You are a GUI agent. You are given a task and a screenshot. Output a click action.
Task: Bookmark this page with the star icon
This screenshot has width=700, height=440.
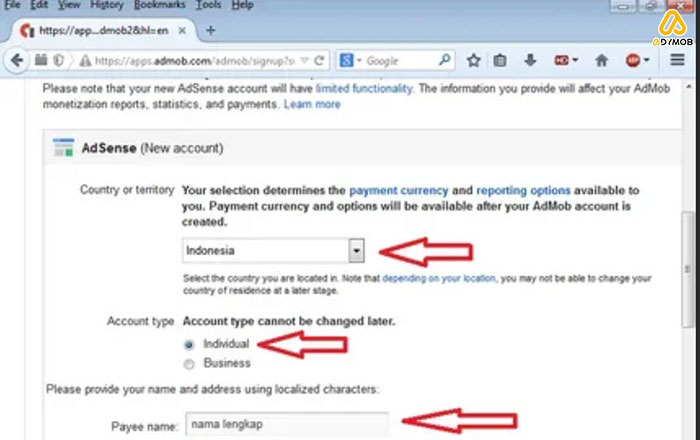tap(473, 60)
